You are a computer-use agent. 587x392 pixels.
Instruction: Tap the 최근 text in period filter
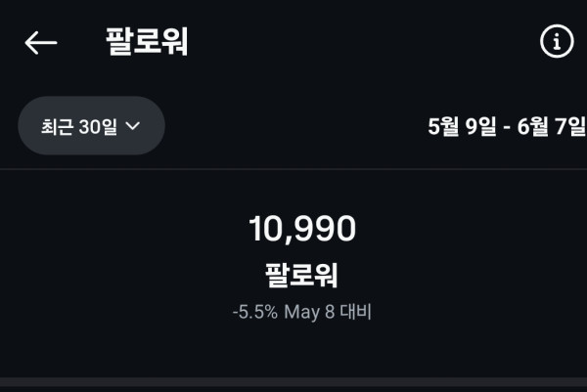point(57,126)
